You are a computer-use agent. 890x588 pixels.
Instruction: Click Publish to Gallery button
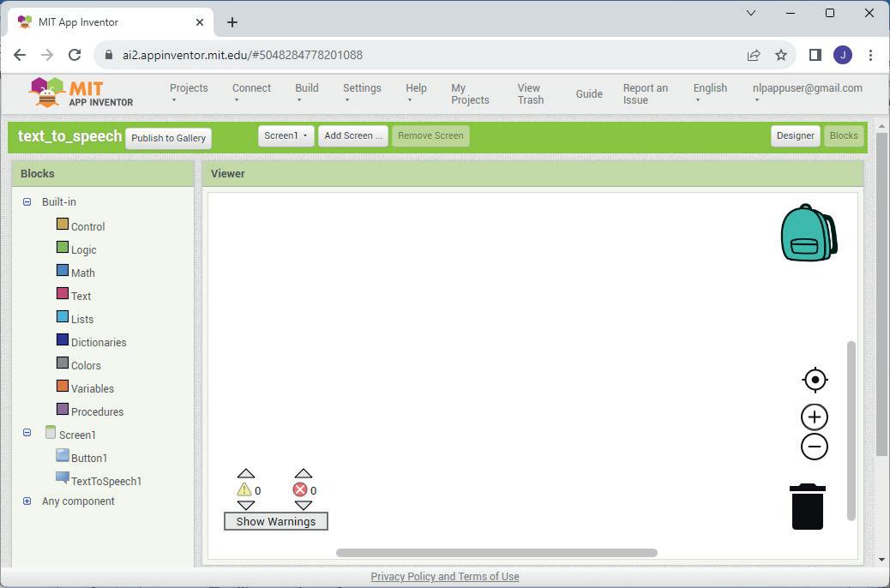(169, 138)
